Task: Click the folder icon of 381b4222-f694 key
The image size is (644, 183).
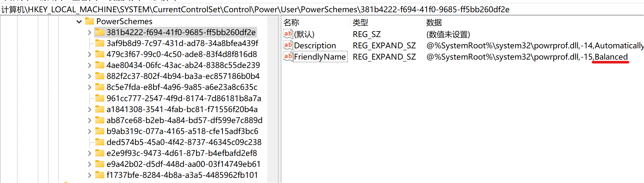Action: [100, 32]
